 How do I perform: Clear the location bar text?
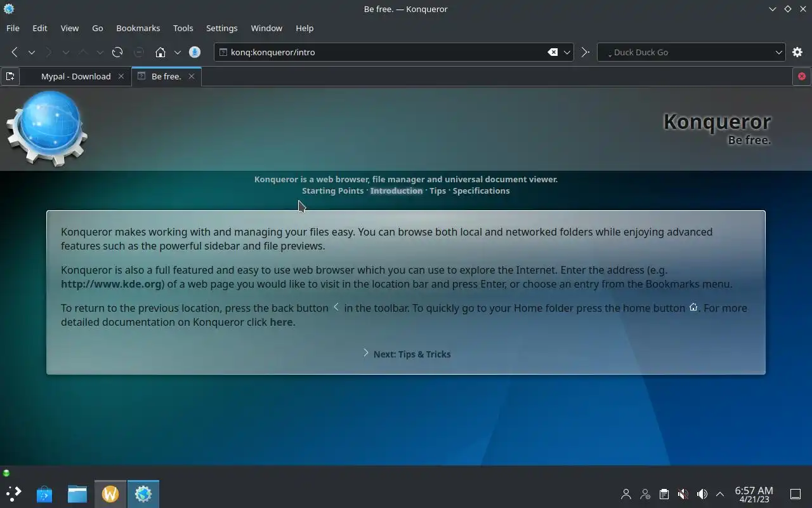point(553,52)
